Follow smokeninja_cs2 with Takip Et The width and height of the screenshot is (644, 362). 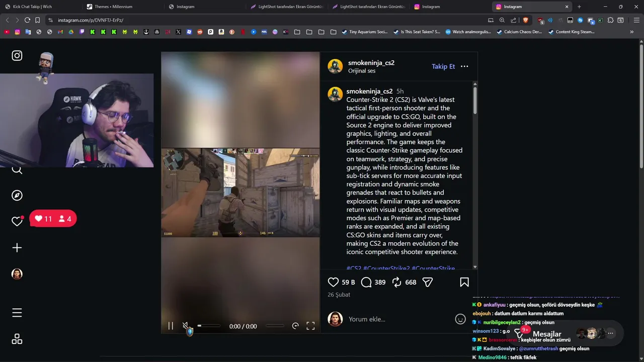pyautogui.click(x=443, y=66)
